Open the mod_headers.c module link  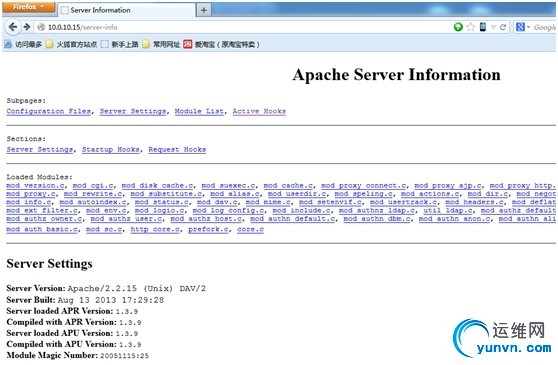474,202
